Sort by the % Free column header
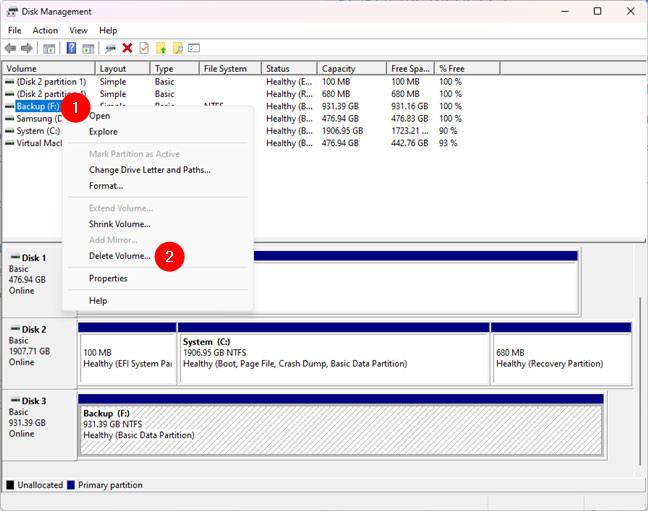The width and height of the screenshot is (648, 511). click(467, 69)
